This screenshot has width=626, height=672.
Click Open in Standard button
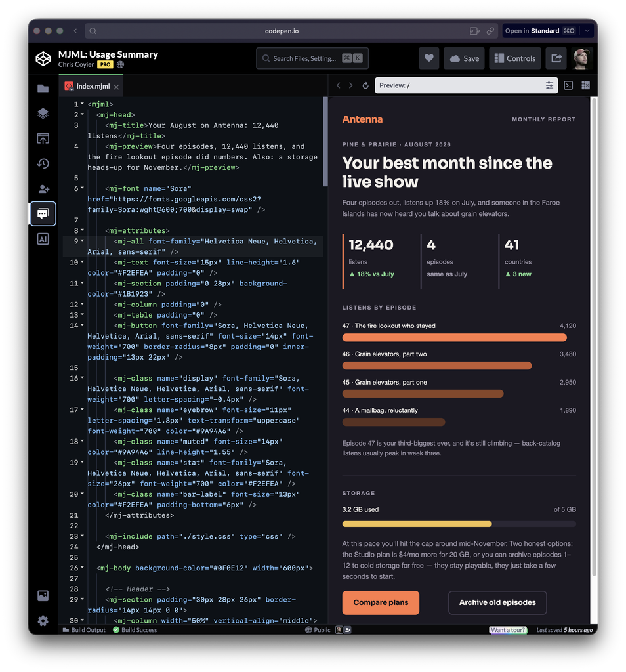coord(540,31)
